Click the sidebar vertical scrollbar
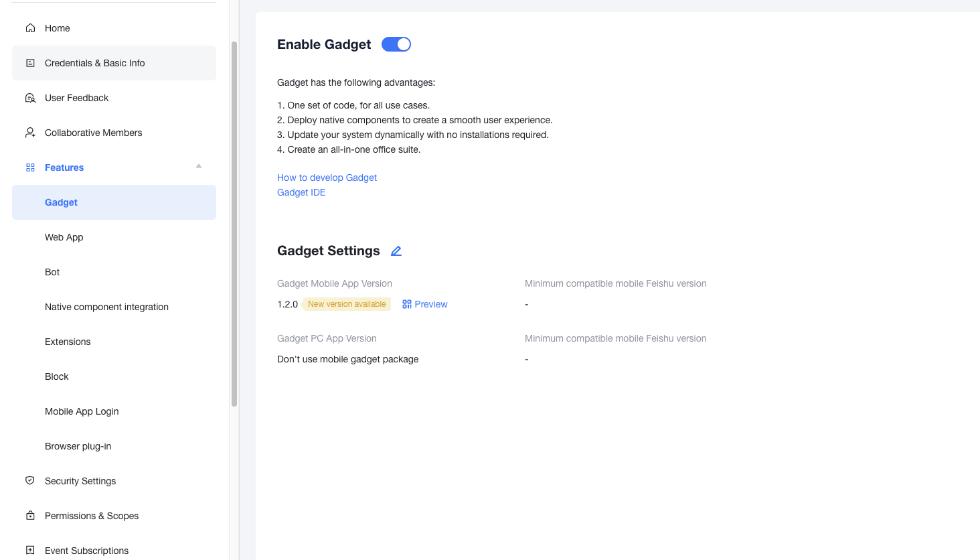980x560 pixels. coord(234,223)
